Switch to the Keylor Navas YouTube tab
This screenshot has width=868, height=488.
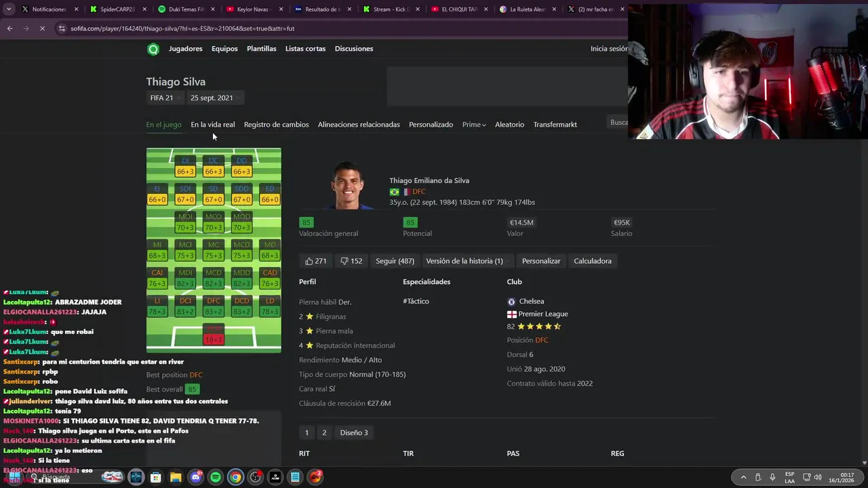coord(252,9)
